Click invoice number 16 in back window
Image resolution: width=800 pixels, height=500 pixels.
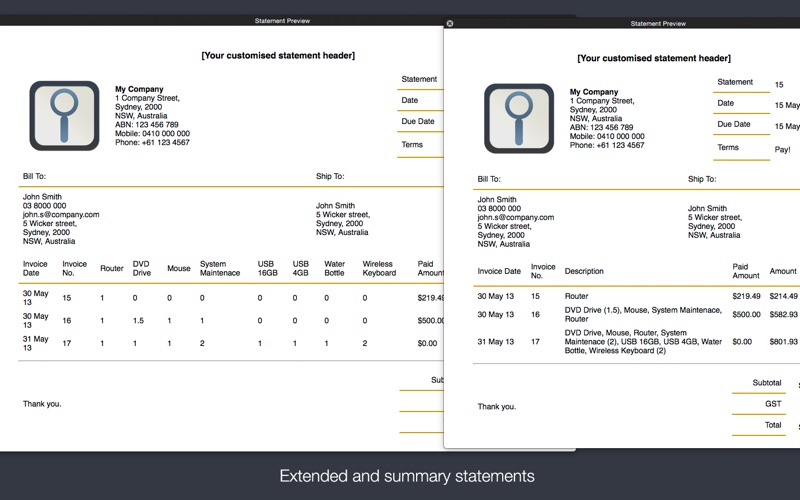click(67, 321)
